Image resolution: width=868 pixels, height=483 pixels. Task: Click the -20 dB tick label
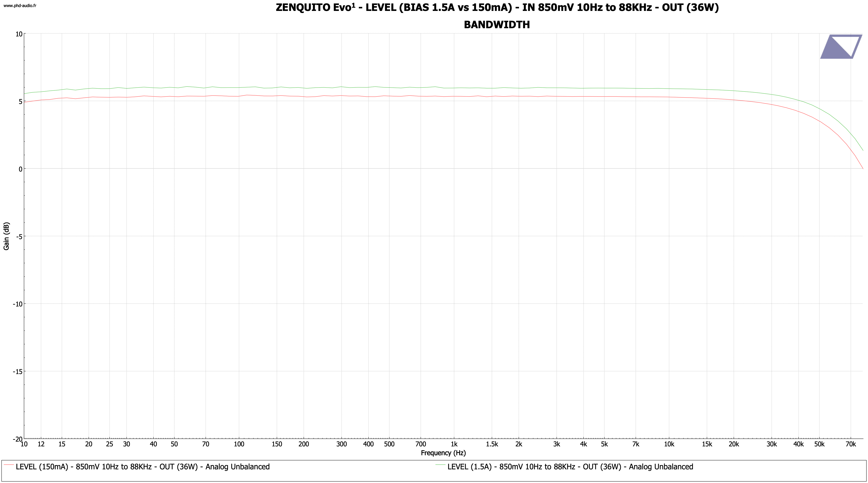(x=18, y=439)
